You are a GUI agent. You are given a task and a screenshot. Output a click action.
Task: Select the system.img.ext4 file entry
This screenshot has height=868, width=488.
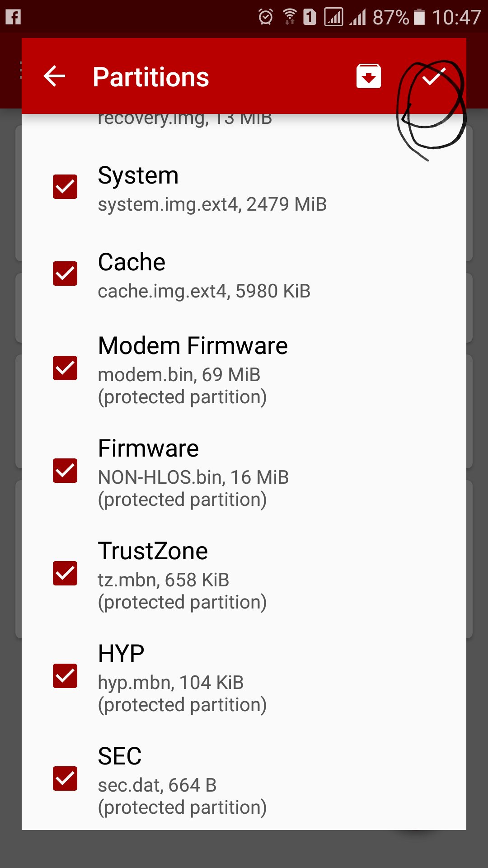[212, 204]
